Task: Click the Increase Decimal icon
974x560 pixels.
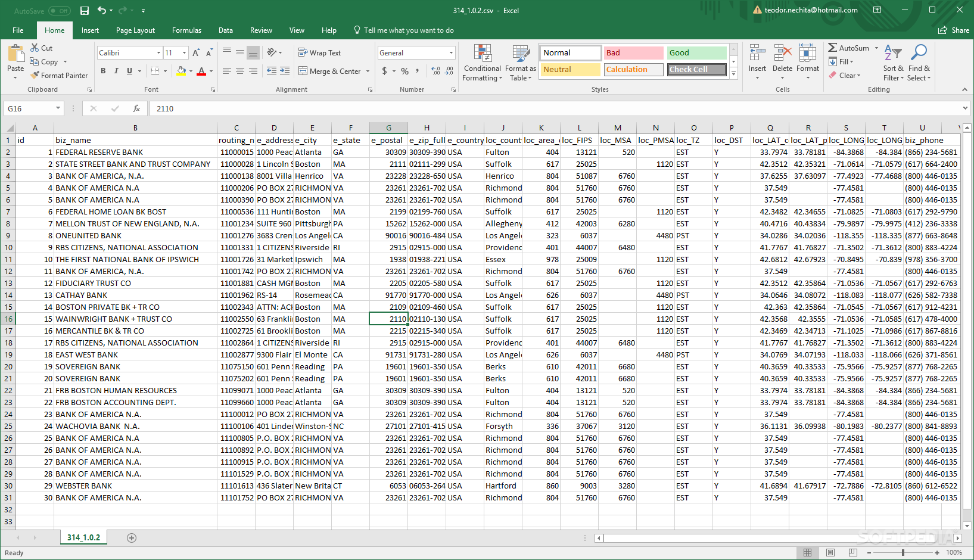Action: point(435,71)
